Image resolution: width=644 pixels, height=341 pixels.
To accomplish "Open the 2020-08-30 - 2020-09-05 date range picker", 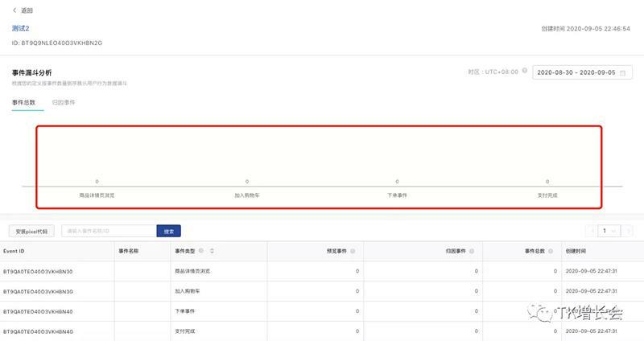I will coord(578,72).
